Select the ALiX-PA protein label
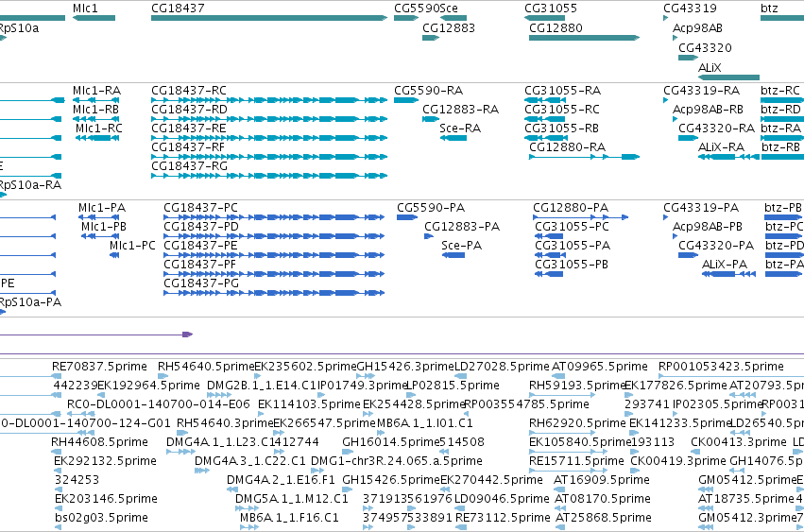804x532 pixels. pos(725,265)
